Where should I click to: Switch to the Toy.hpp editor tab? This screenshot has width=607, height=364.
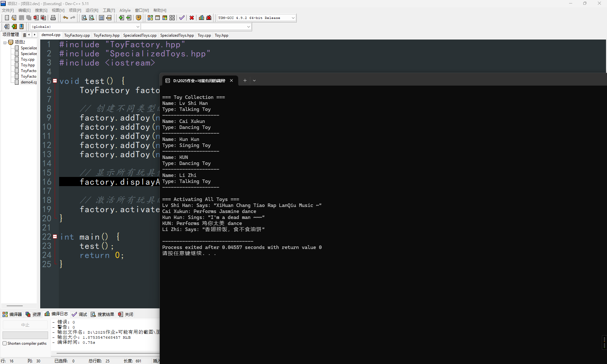coord(221,35)
